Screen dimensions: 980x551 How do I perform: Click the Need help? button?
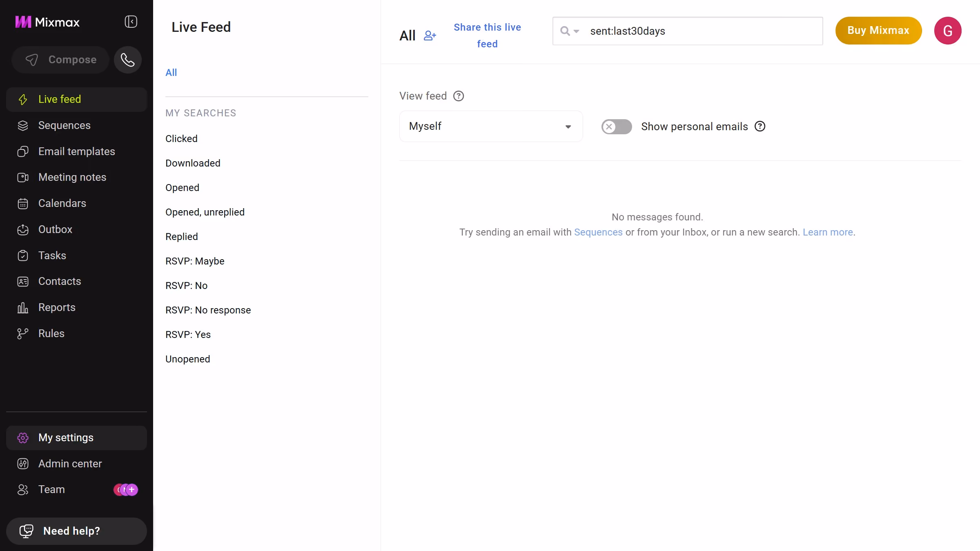76,531
